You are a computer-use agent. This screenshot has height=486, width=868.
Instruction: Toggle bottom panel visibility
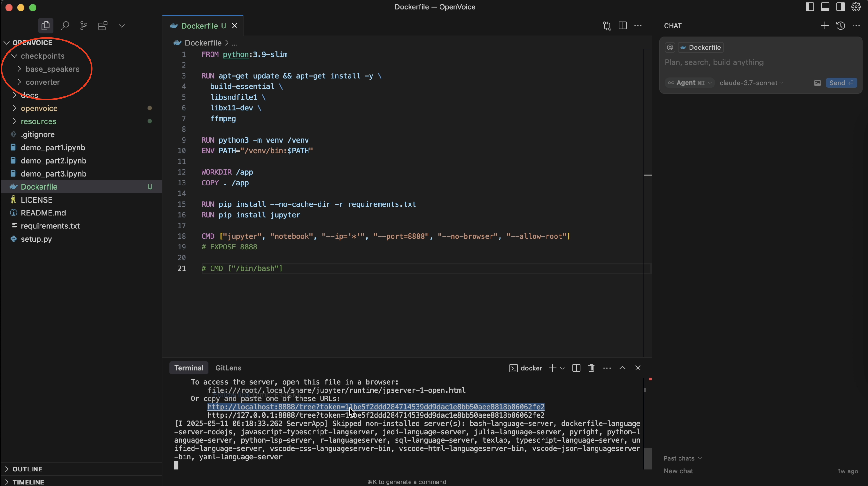pos(825,7)
